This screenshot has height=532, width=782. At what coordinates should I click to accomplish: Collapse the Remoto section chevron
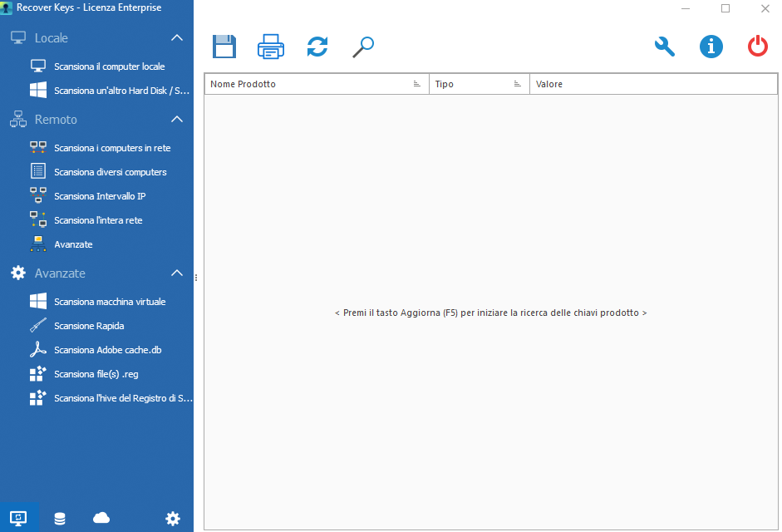coord(177,119)
